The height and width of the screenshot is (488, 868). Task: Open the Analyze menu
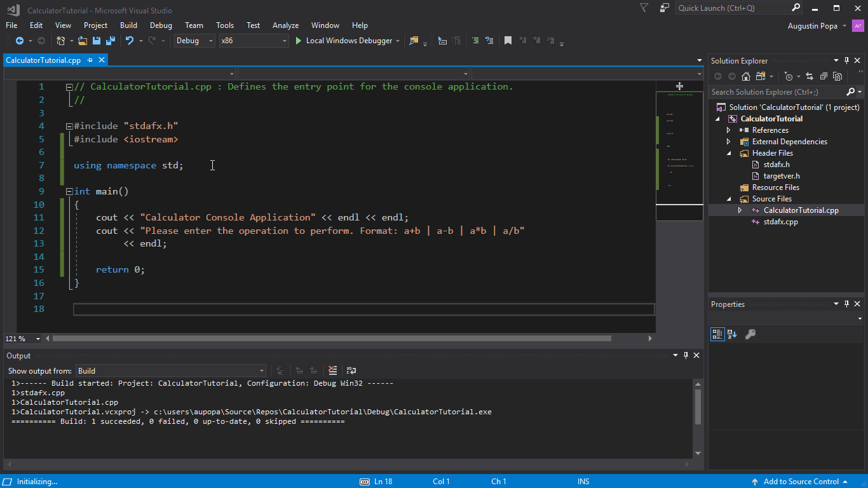(285, 25)
